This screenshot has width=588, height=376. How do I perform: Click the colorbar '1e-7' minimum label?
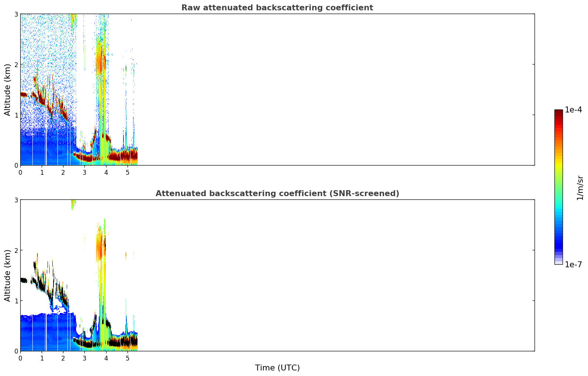click(x=573, y=264)
